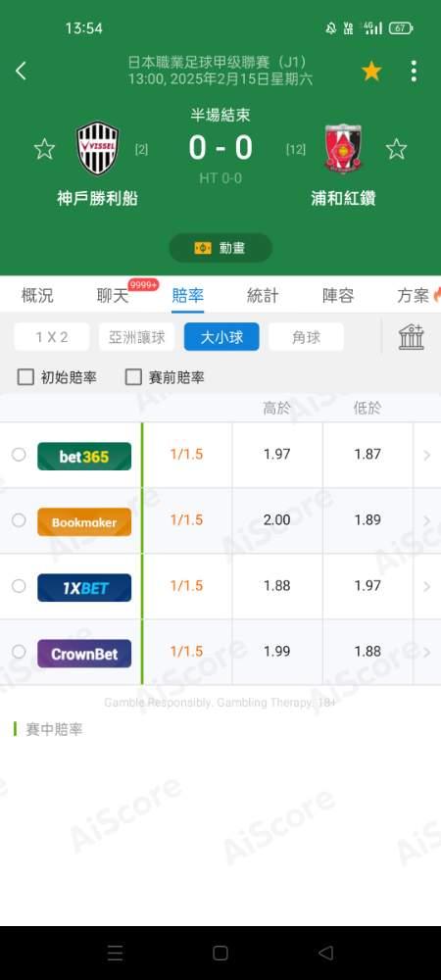Open the Urawa Reds team crest

(x=343, y=148)
